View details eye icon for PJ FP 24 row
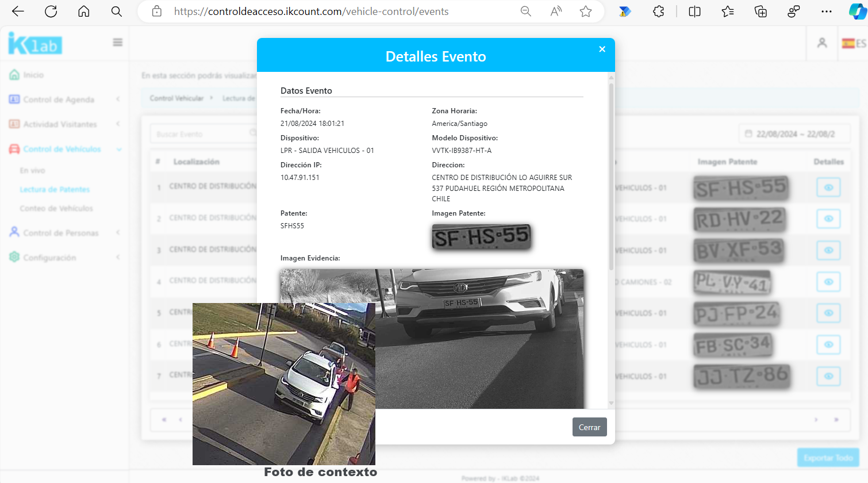868x483 pixels. pyautogui.click(x=828, y=313)
